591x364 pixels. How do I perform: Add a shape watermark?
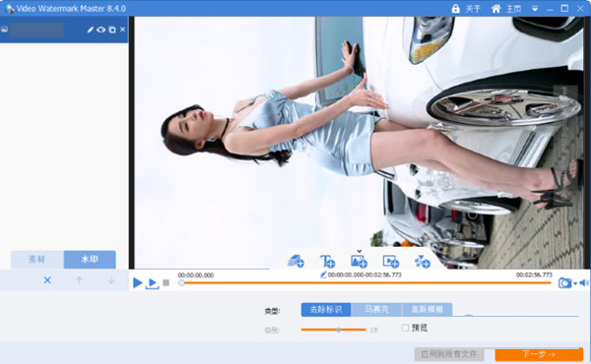click(x=423, y=261)
